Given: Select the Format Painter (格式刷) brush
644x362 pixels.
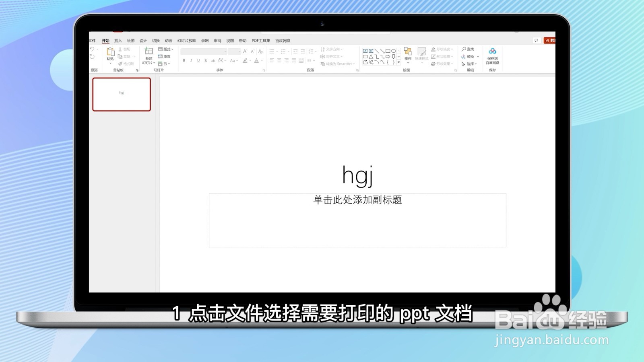Looking at the screenshot, I should coord(120,64).
